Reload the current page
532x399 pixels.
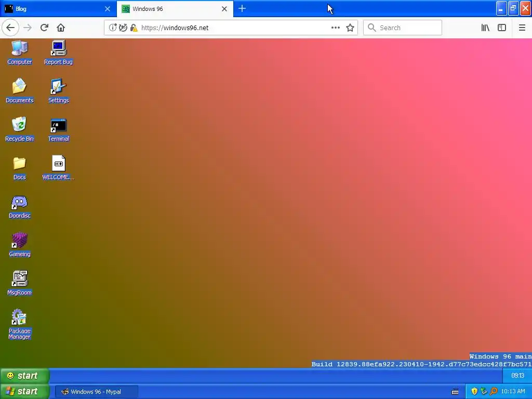tap(44, 28)
